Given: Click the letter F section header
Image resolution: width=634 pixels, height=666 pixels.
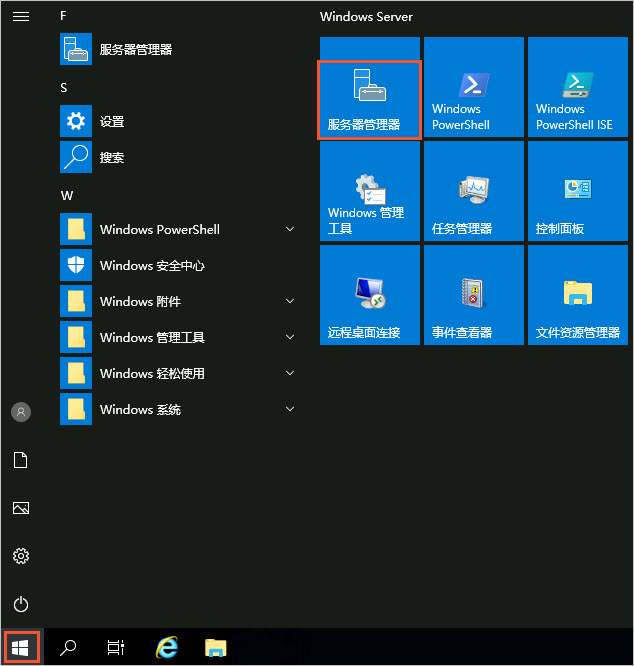Looking at the screenshot, I should (x=63, y=16).
